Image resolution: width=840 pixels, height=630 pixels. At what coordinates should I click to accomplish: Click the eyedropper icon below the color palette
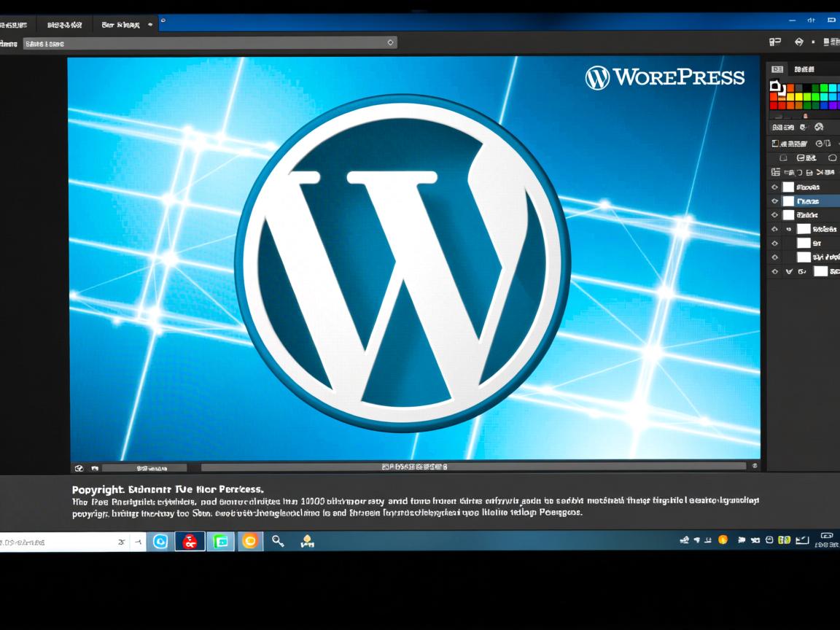[805, 114]
